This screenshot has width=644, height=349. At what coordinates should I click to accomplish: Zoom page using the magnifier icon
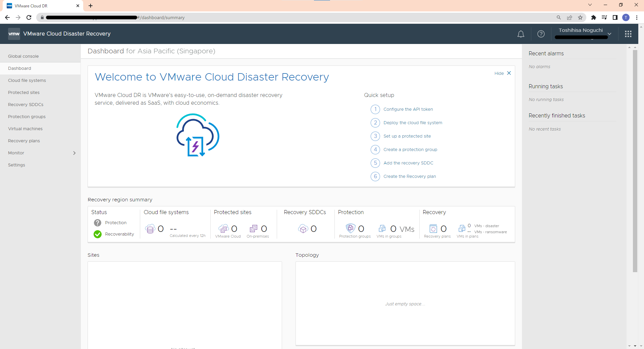tap(559, 17)
